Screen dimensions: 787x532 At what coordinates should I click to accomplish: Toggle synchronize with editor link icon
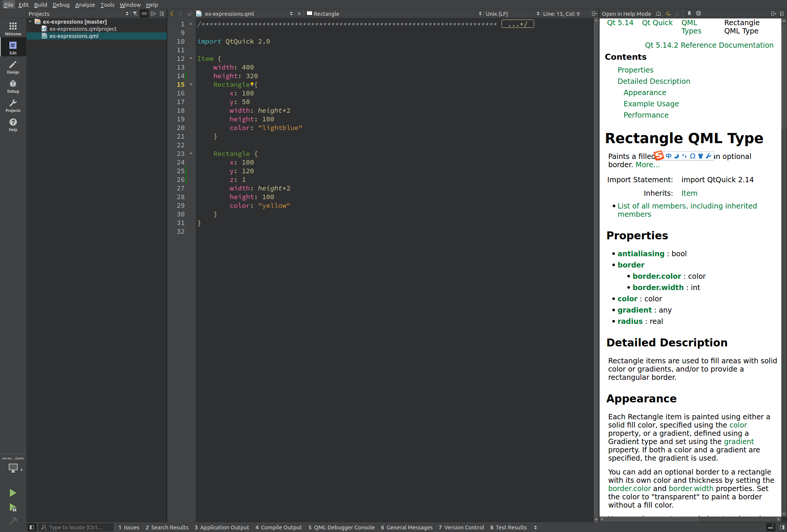tap(144, 14)
